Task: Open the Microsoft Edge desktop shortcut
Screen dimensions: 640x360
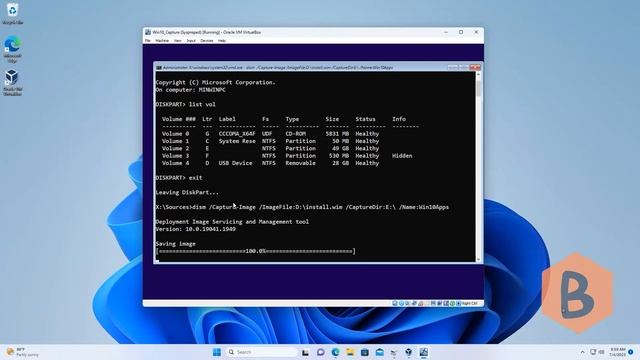Action: click(12, 49)
